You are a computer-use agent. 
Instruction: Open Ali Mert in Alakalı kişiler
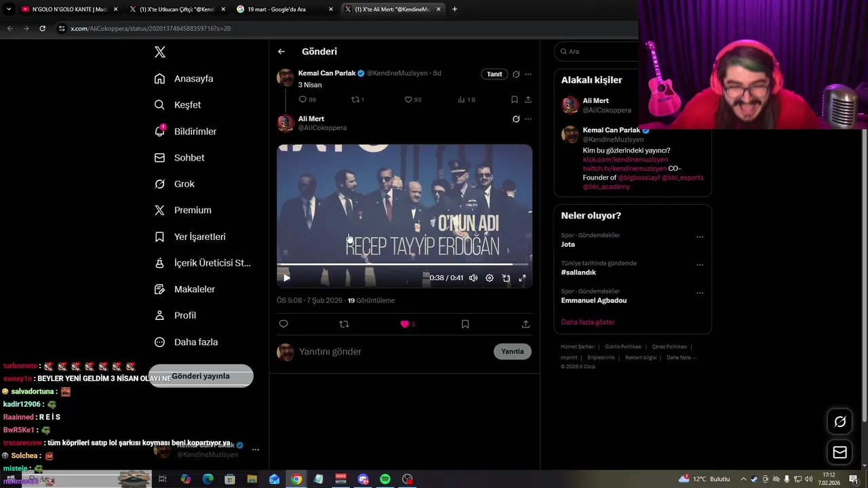[x=596, y=101]
